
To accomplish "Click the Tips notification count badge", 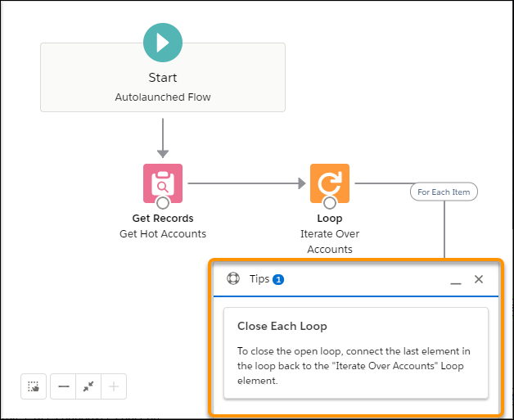I will pos(278,279).
